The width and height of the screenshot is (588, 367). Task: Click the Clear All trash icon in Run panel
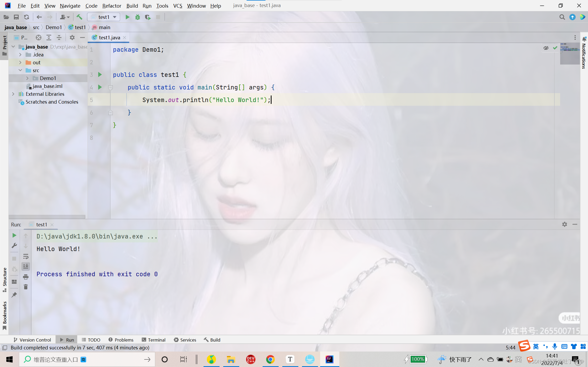[x=26, y=287]
